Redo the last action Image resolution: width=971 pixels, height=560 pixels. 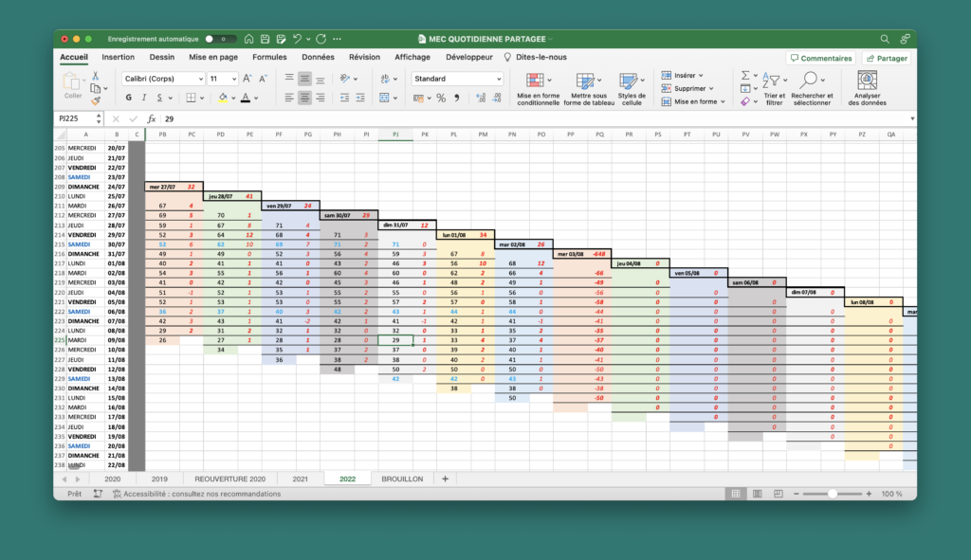(x=321, y=39)
